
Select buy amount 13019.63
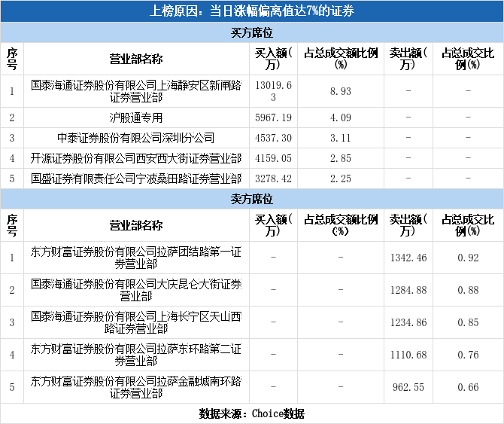coord(274,91)
